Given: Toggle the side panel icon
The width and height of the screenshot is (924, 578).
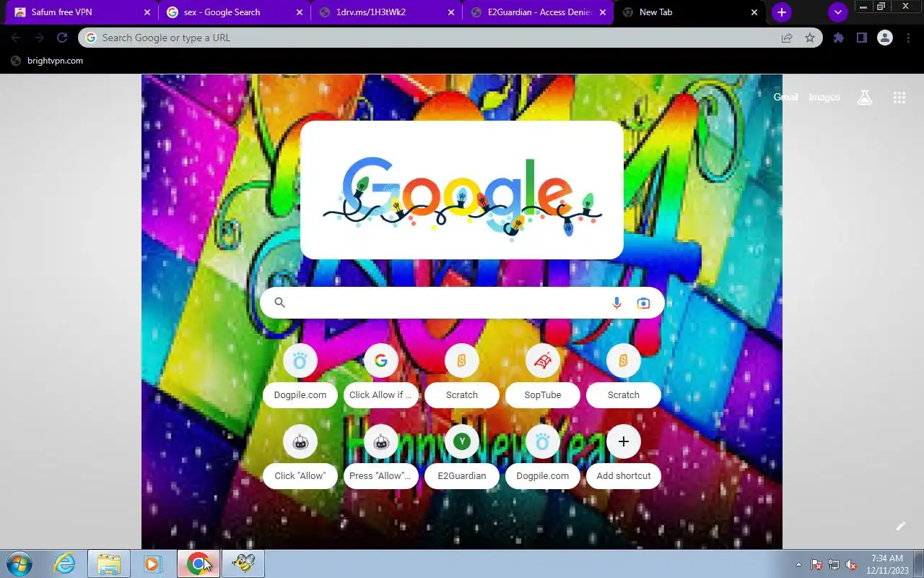Looking at the screenshot, I should [862, 38].
